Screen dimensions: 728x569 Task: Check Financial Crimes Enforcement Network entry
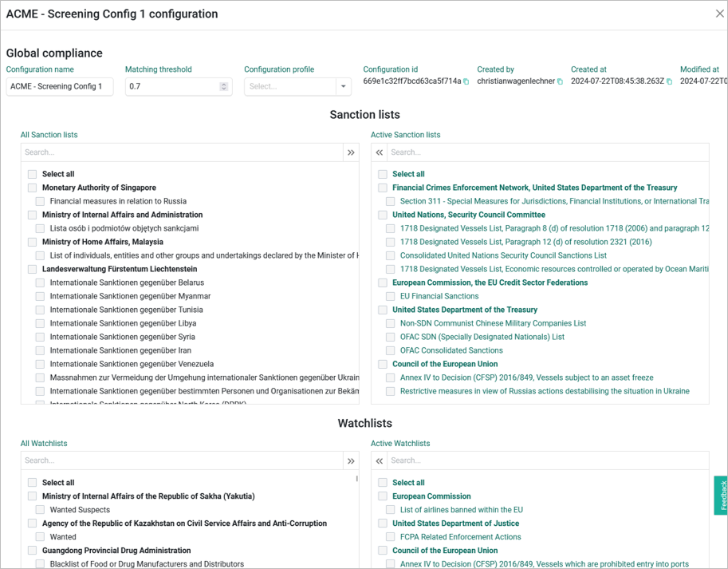pos(383,188)
